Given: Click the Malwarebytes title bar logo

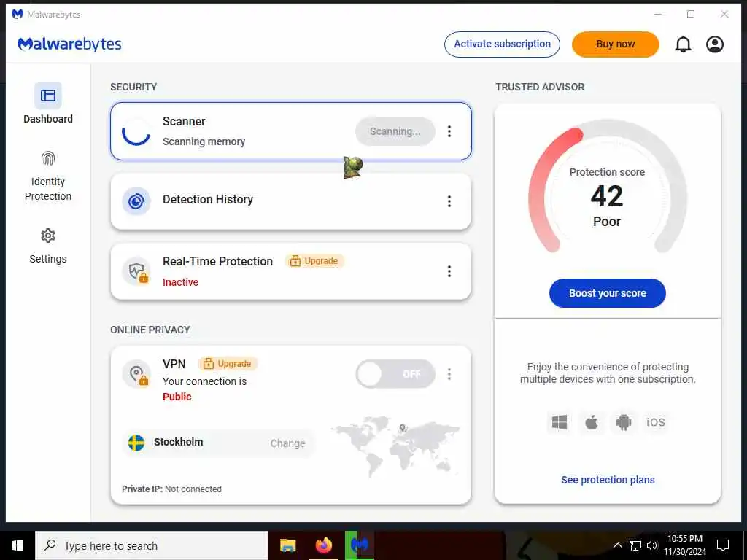Looking at the screenshot, I should (x=18, y=14).
